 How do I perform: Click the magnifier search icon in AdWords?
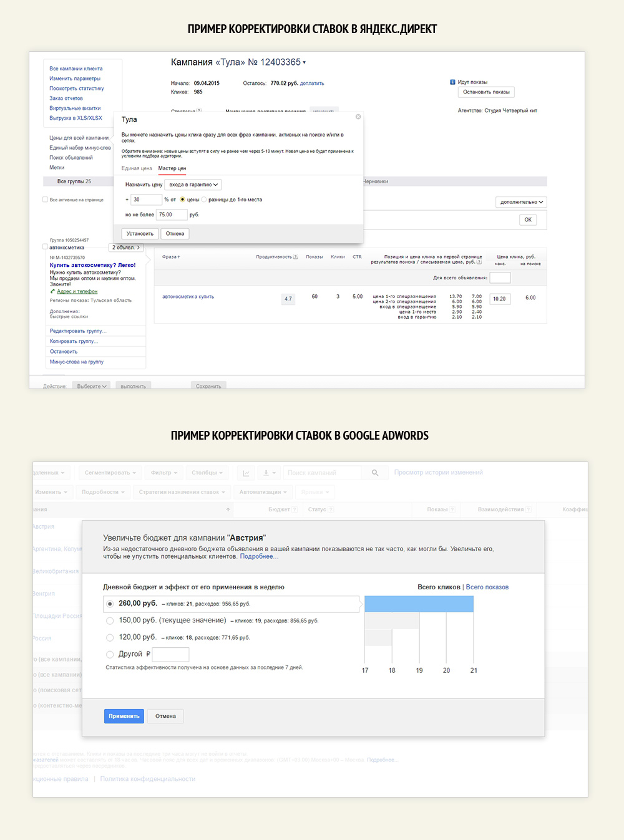click(x=375, y=473)
